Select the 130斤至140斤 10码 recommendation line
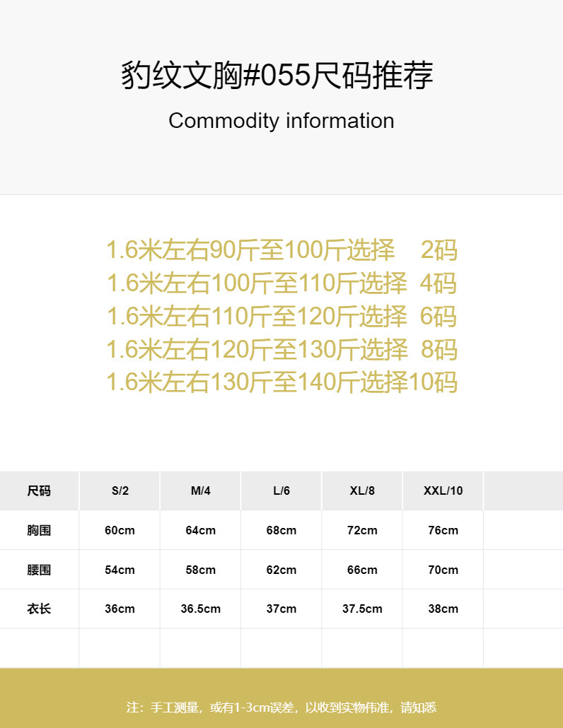Image resolution: width=563 pixels, height=728 pixels. tap(281, 382)
